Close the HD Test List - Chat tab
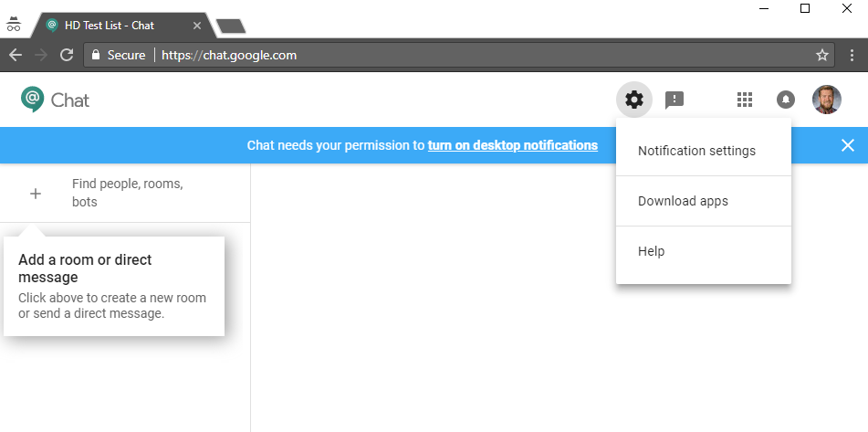Image resolution: width=868 pixels, height=432 pixels. click(197, 26)
